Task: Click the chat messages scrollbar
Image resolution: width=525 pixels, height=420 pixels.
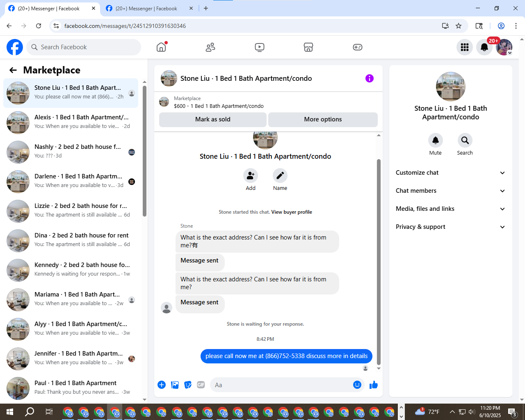Action: tap(379, 261)
